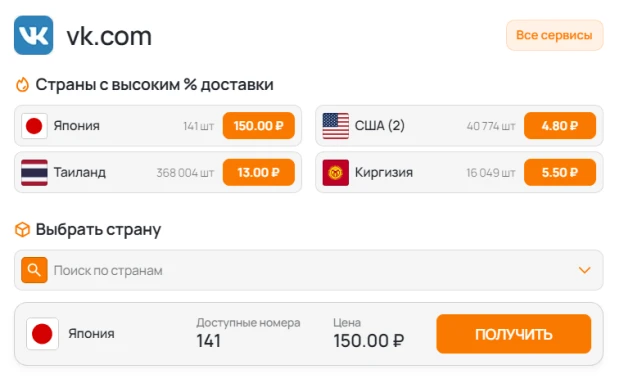Select the 150.00 ₽ Japan price button
Image resolution: width=624 pixels, height=383 pixels.
click(258, 126)
